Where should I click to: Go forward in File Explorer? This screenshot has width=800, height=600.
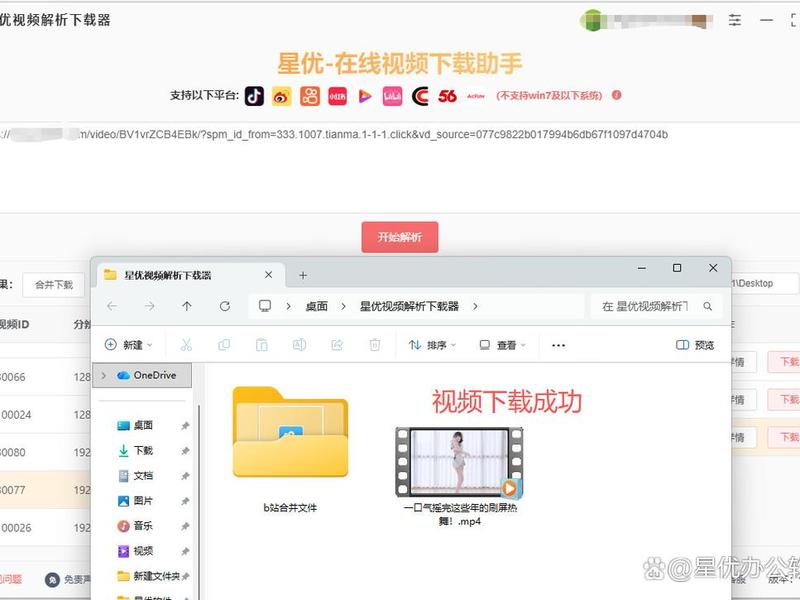[x=149, y=306]
